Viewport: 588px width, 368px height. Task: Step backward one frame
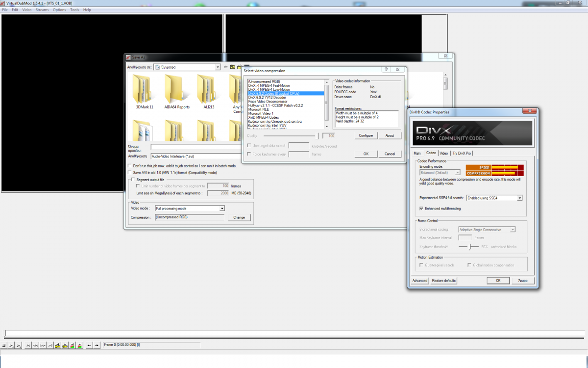pos(36,345)
